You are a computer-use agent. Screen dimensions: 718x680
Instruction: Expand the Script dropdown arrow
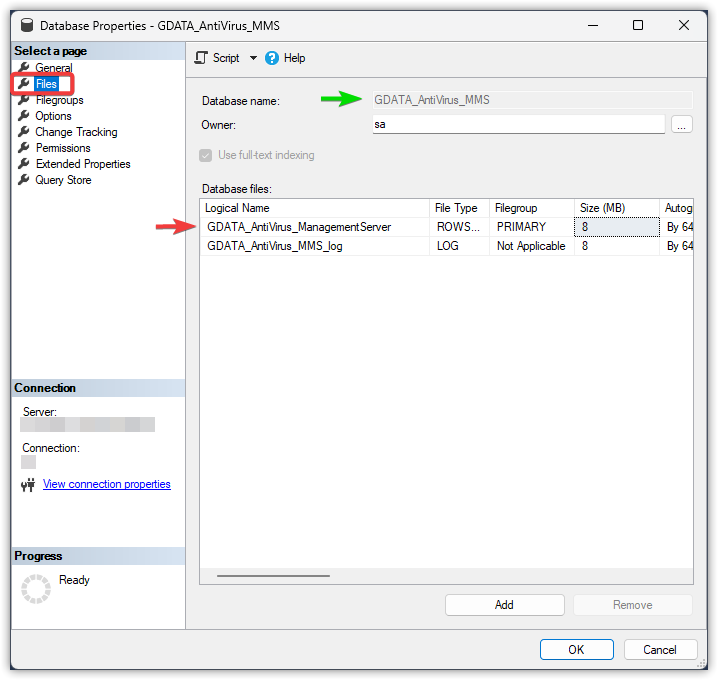coord(253,58)
